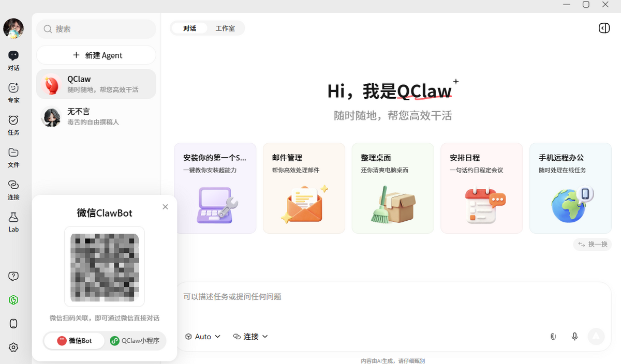Click the subtitle 随时随地，帮您高效干活 under heading

pyautogui.click(x=393, y=116)
